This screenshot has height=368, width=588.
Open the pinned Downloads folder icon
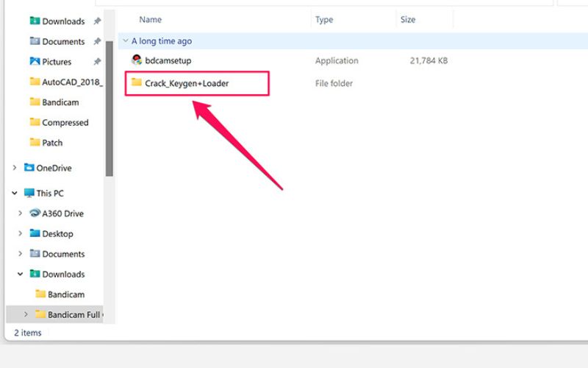coord(35,21)
